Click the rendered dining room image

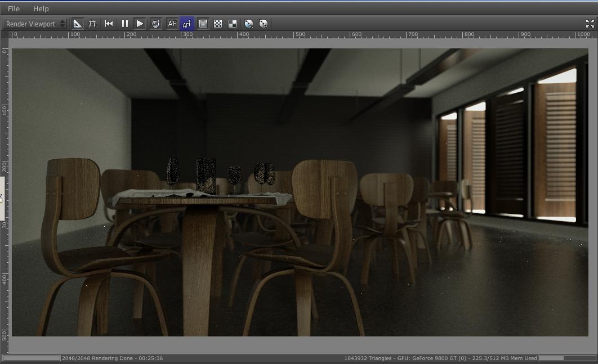[300, 192]
